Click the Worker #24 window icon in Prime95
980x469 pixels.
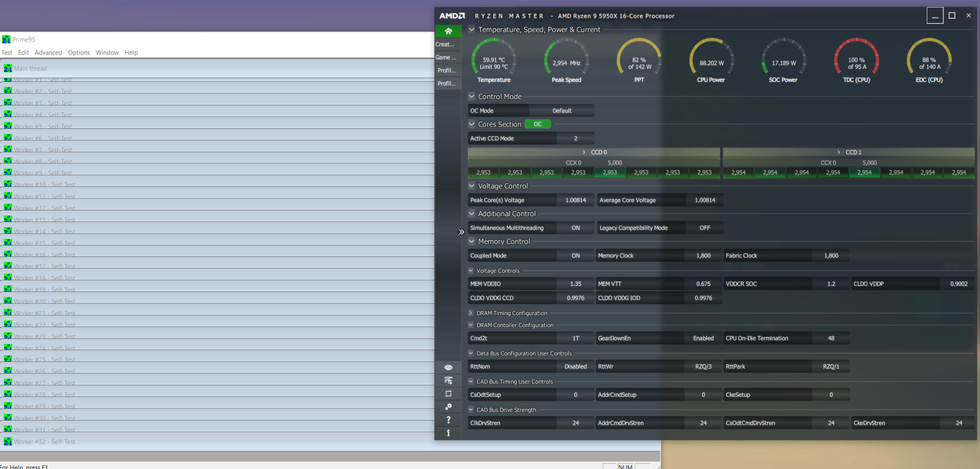tap(8, 349)
